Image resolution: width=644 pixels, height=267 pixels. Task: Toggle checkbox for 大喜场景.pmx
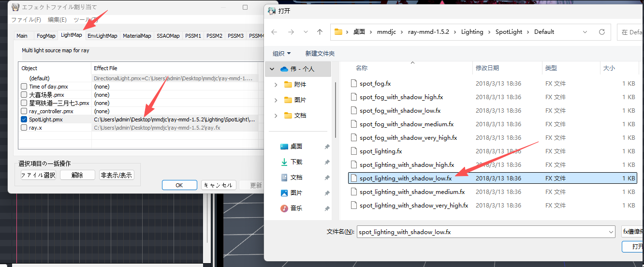[24, 95]
